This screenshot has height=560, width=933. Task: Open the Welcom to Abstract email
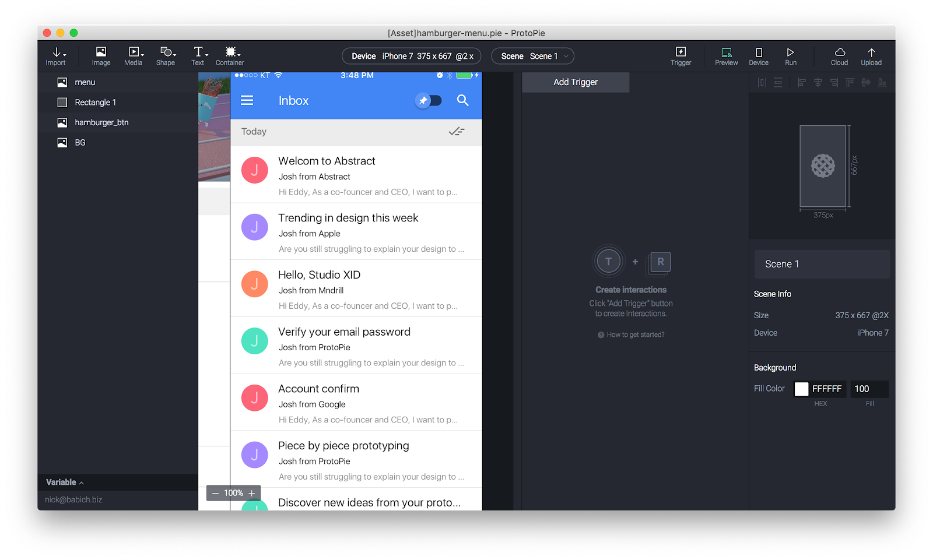click(356, 175)
